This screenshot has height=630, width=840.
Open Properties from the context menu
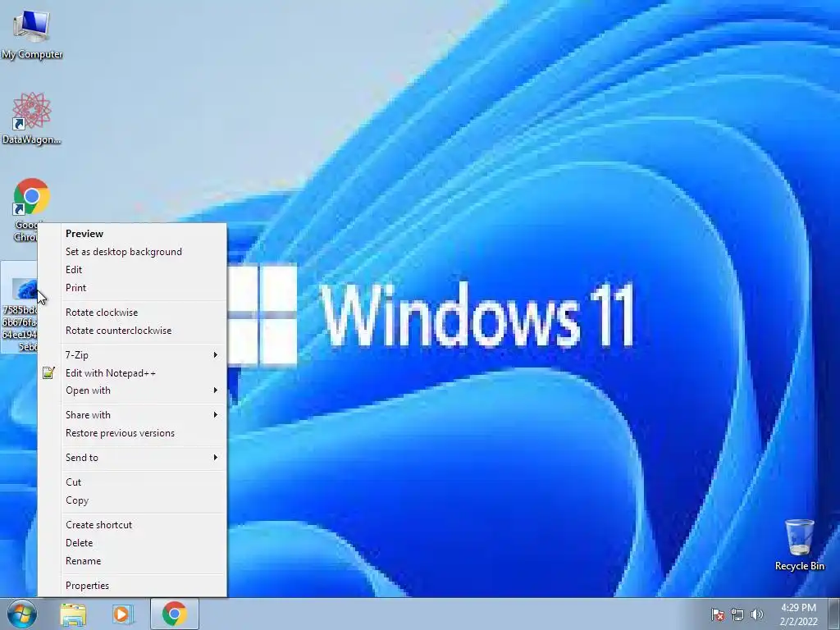point(132,586)
